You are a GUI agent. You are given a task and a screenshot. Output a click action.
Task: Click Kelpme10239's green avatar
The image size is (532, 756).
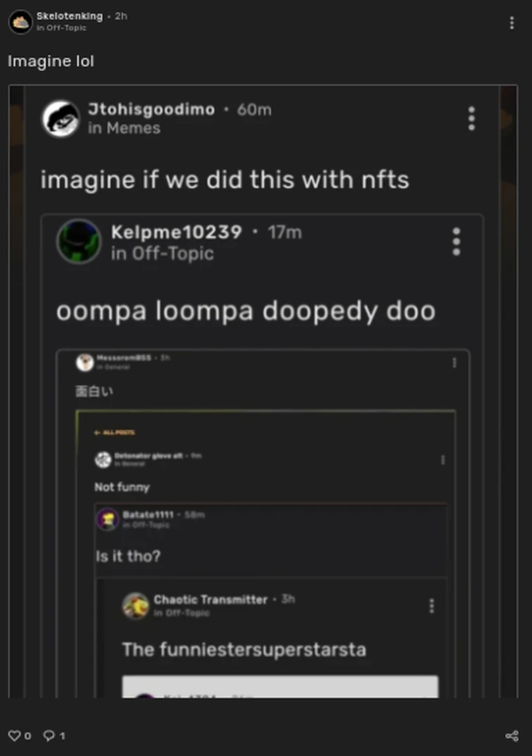[78, 242]
